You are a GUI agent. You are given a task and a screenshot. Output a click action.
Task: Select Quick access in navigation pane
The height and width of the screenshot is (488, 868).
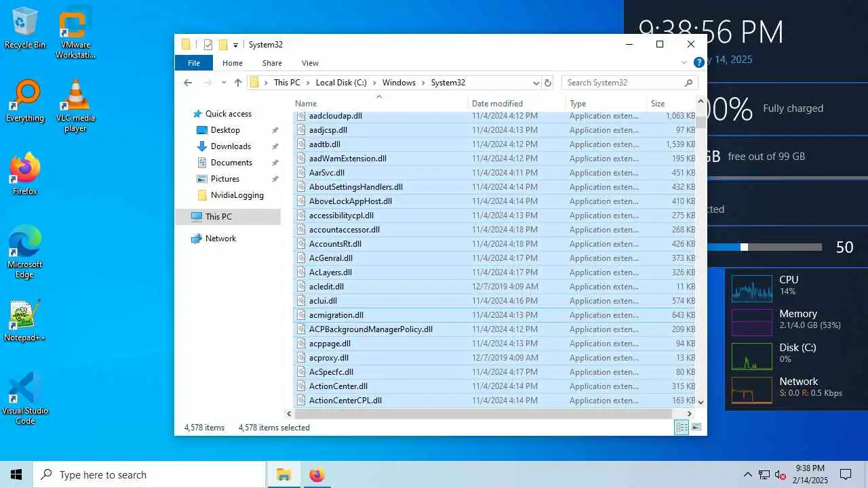[x=229, y=114]
